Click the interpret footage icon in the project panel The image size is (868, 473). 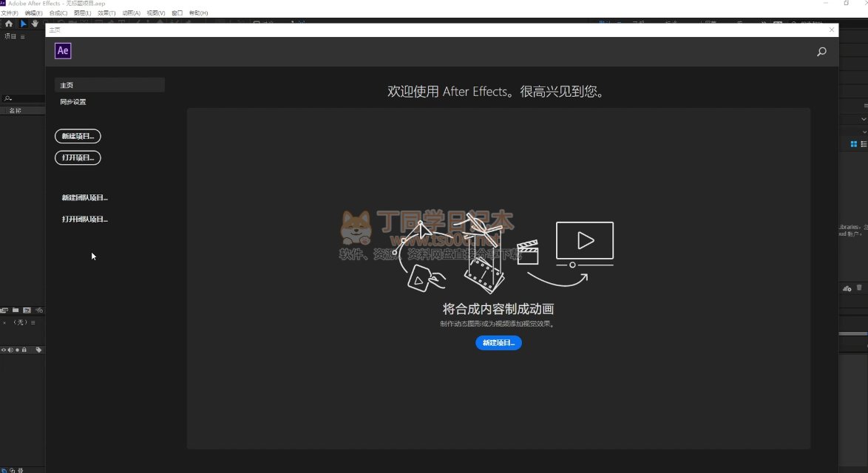(x=4, y=310)
